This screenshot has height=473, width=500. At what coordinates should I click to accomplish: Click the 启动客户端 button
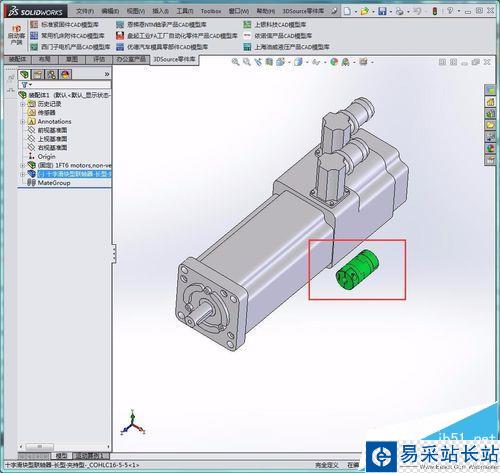tap(16, 35)
